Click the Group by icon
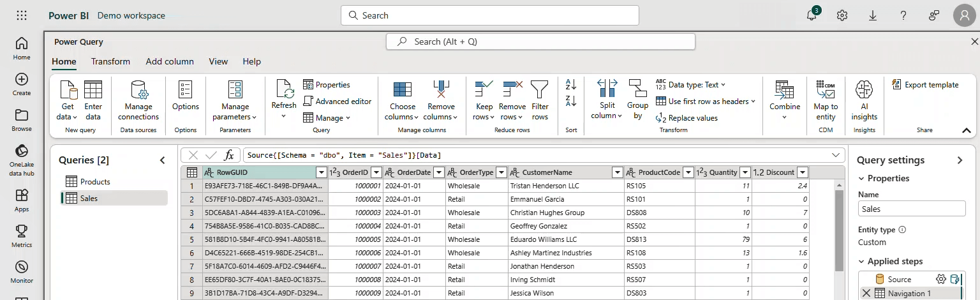This screenshot has height=300, width=980. 637,90
